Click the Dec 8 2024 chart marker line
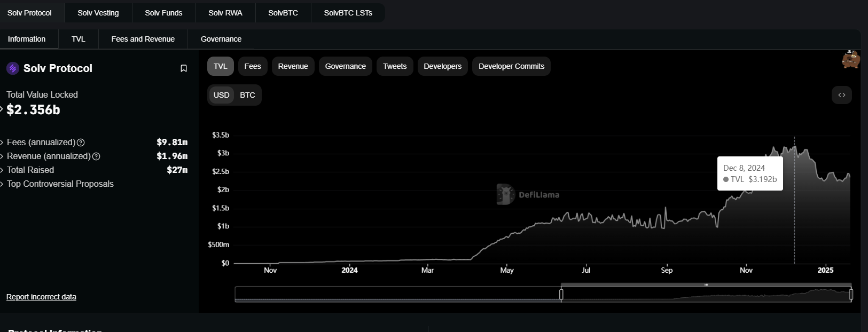The width and height of the screenshot is (868, 332). tap(794, 224)
